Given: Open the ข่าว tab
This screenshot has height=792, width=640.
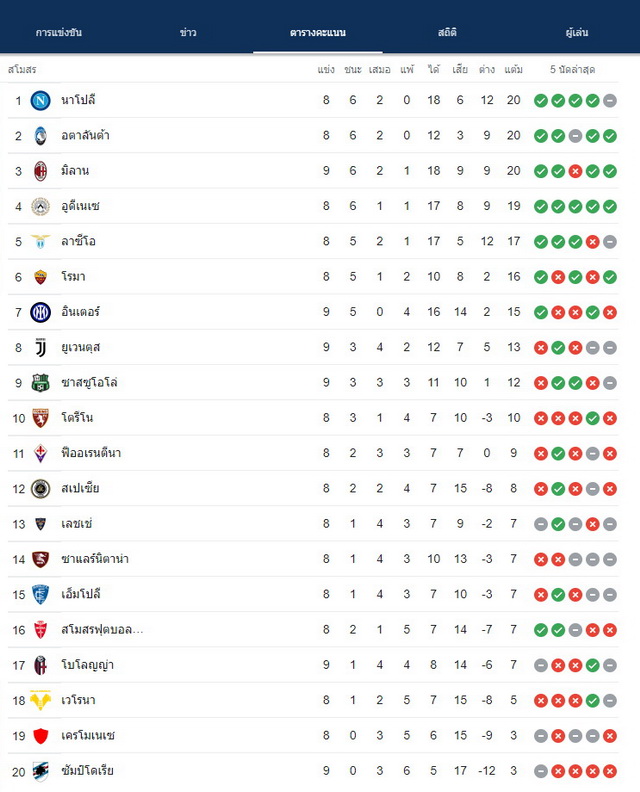Looking at the screenshot, I should coord(188,32).
